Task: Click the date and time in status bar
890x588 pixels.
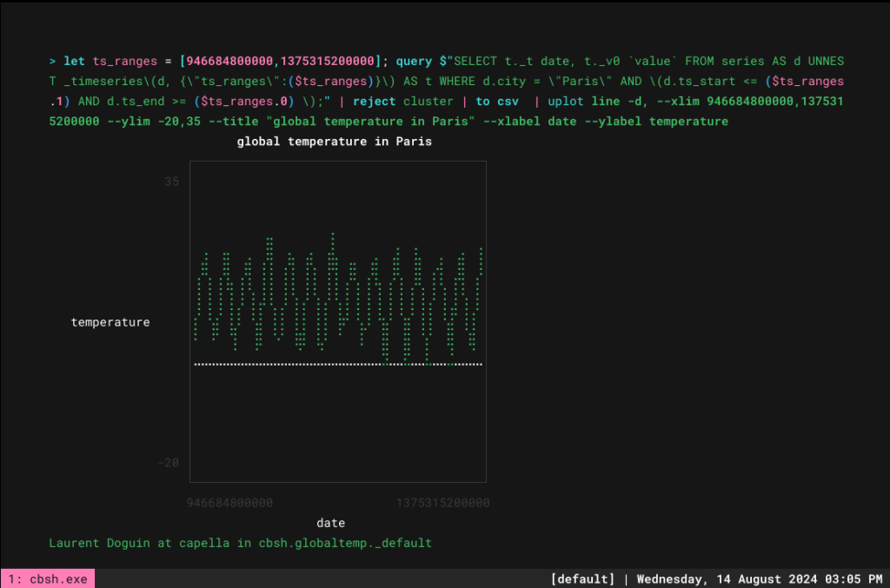Action: click(x=760, y=579)
